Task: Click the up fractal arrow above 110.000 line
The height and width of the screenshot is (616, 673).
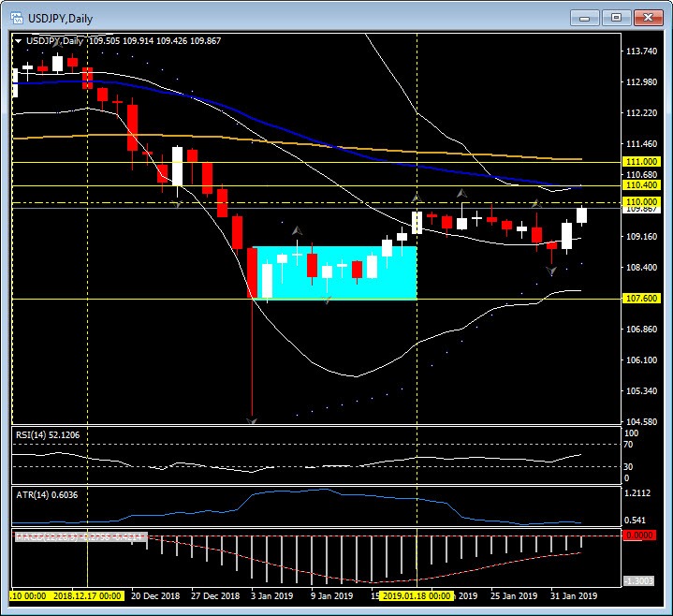Action: tap(461, 193)
